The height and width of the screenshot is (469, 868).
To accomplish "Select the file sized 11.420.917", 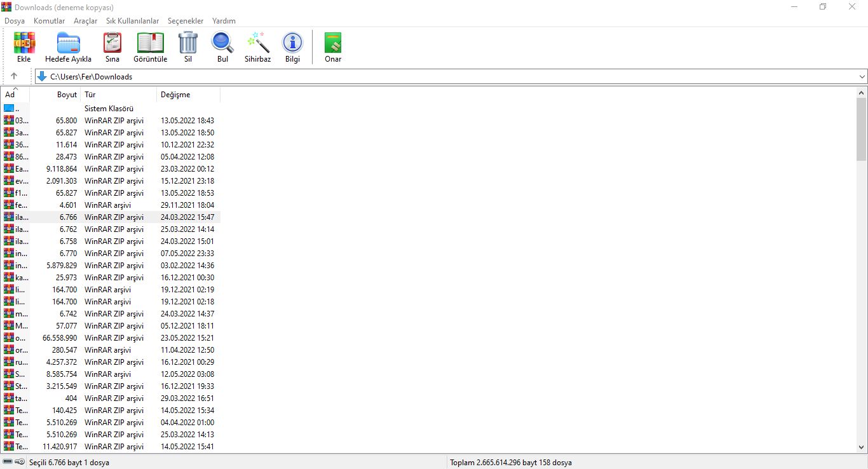I will pos(111,447).
